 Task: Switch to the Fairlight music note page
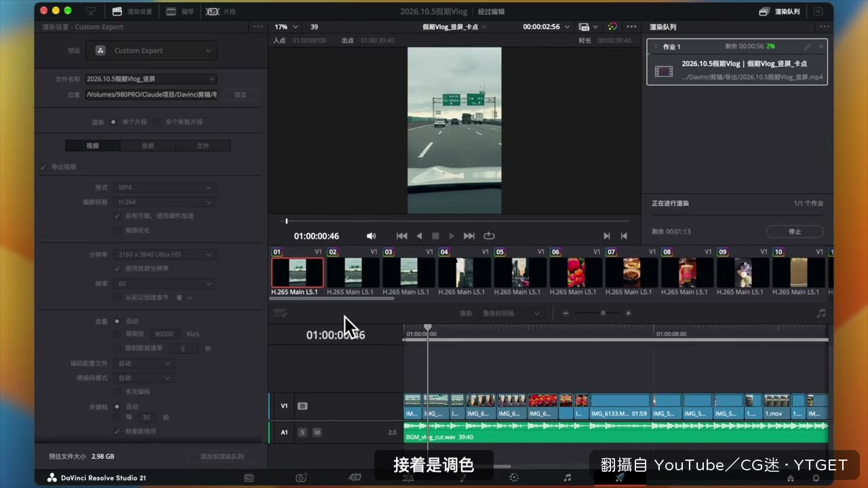coord(567,478)
